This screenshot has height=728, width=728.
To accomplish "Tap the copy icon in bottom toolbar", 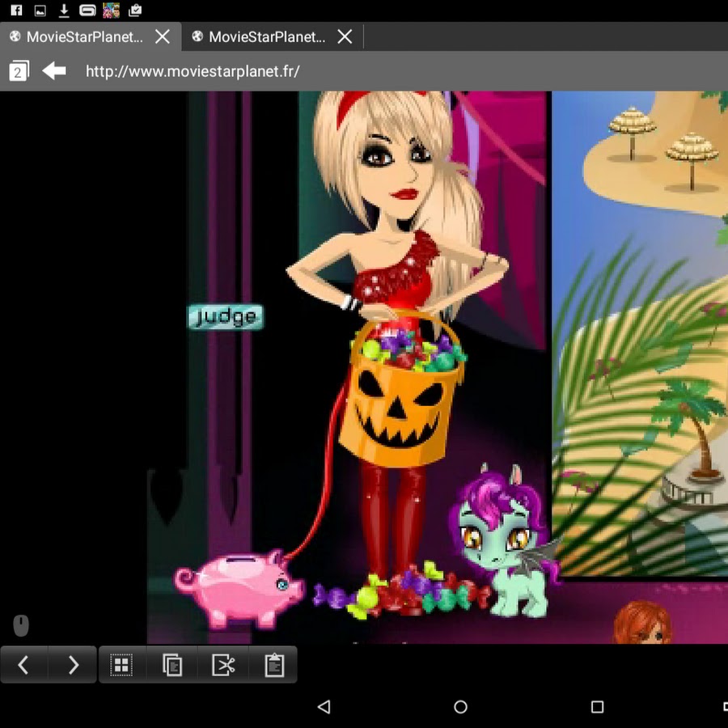I will click(x=172, y=665).
